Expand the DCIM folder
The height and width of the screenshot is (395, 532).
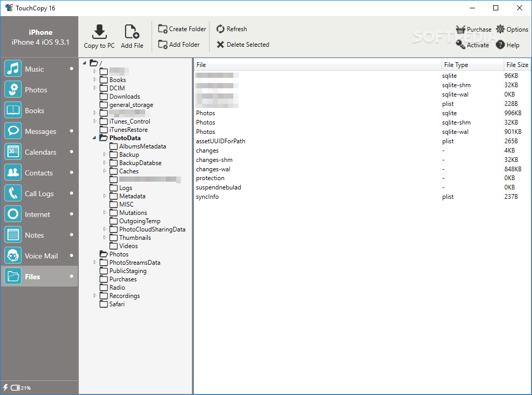coord(95,88)
